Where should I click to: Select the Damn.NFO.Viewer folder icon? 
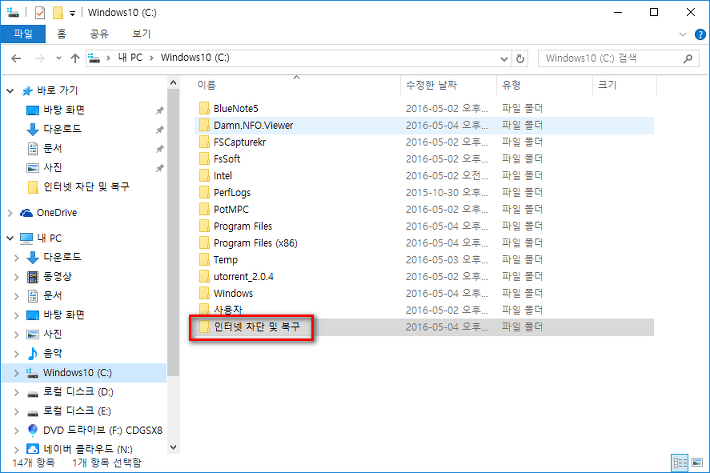204,125
